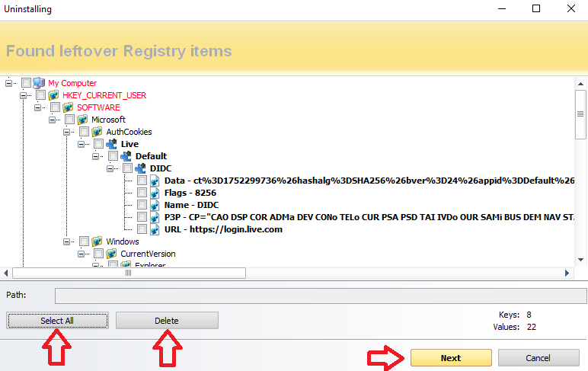This screenshot has width=588, height=371.
Task: Click the scroll up arrow
Action: tap(580, 84)
